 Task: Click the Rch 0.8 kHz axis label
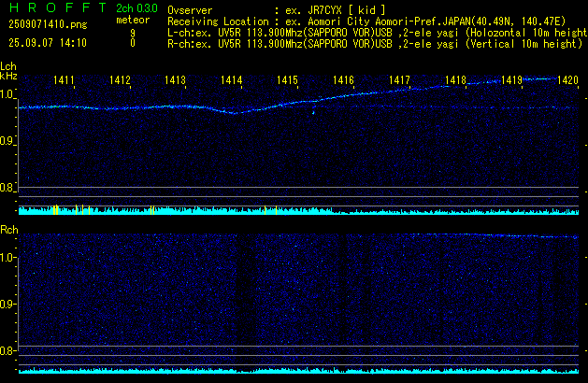click(7, 351)
